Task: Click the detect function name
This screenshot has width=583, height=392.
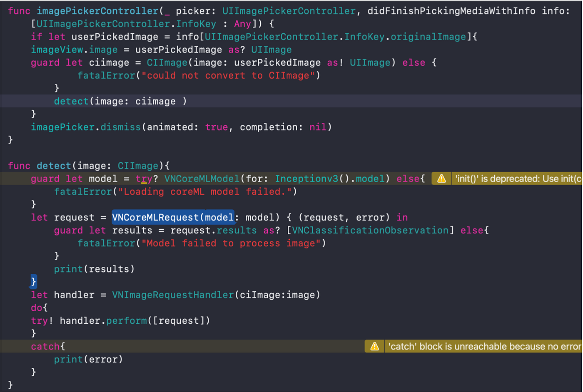Action: 53,165
